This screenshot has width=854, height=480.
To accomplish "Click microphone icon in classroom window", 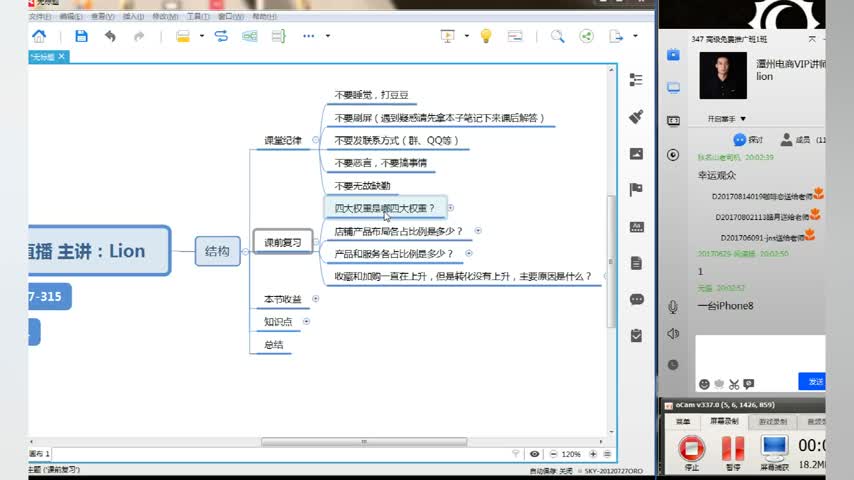I will click(x=673, y=307).
